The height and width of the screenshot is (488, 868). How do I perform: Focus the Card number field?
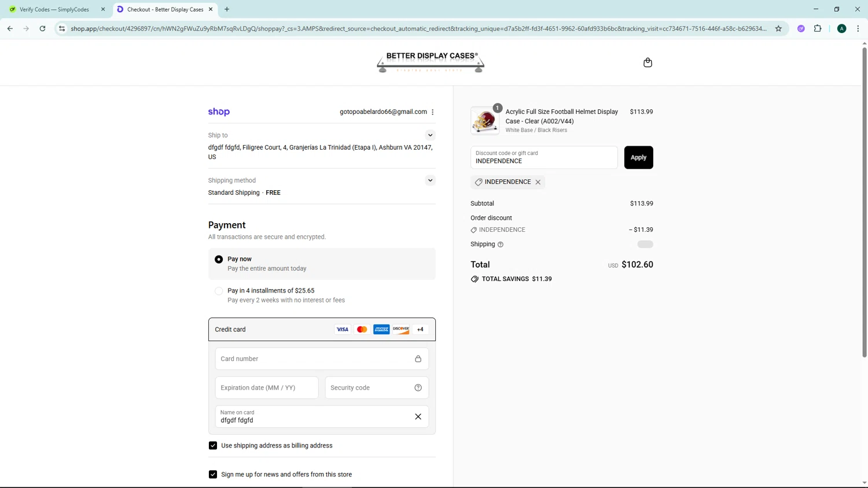322,359
